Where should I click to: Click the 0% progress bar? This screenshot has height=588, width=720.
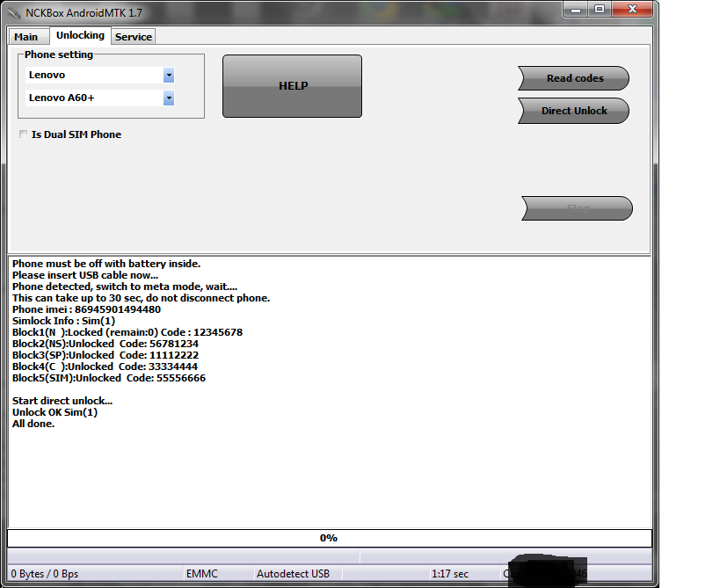[x=329, y=538]
